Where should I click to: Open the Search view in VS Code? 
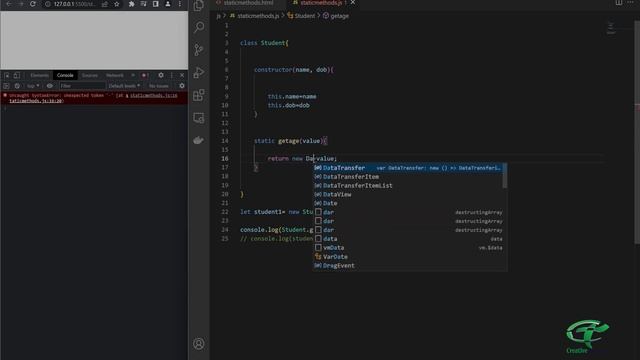tap(199, 27)
